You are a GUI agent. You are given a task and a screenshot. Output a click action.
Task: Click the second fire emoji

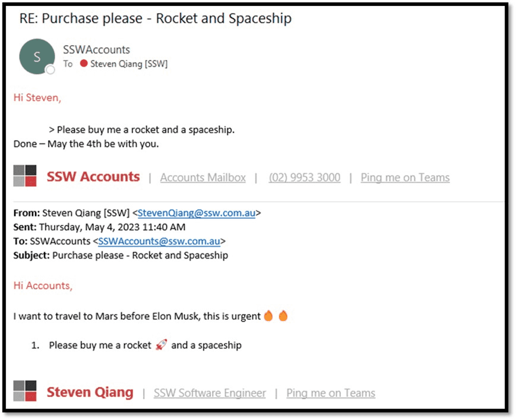click(x=283, y=316)
